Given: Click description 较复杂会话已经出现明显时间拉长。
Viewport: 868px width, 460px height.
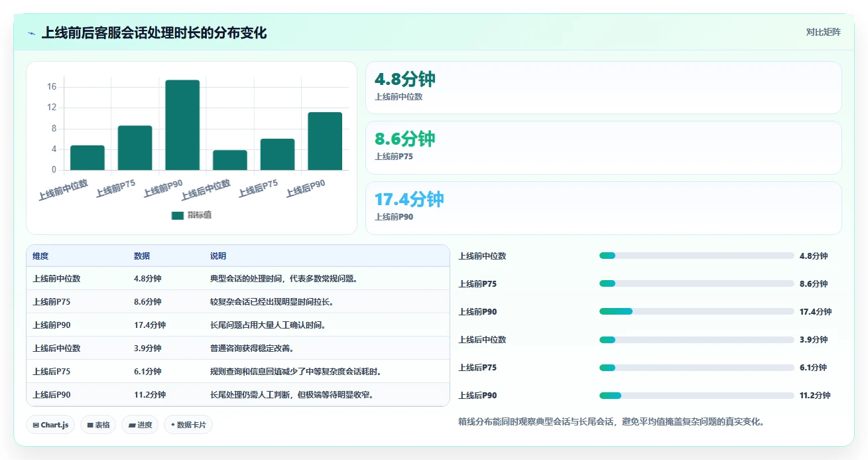Looking at the screenshot, I should point(271,302).
